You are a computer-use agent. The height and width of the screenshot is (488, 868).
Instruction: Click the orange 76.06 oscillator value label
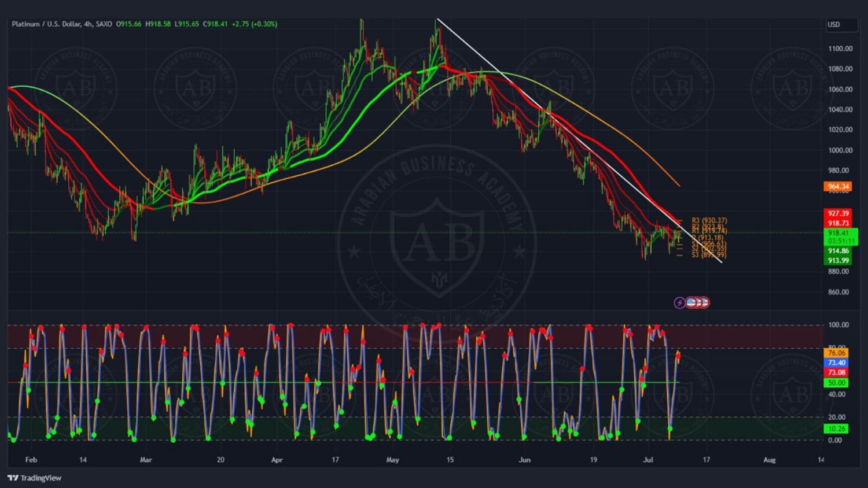coord(836,353)
